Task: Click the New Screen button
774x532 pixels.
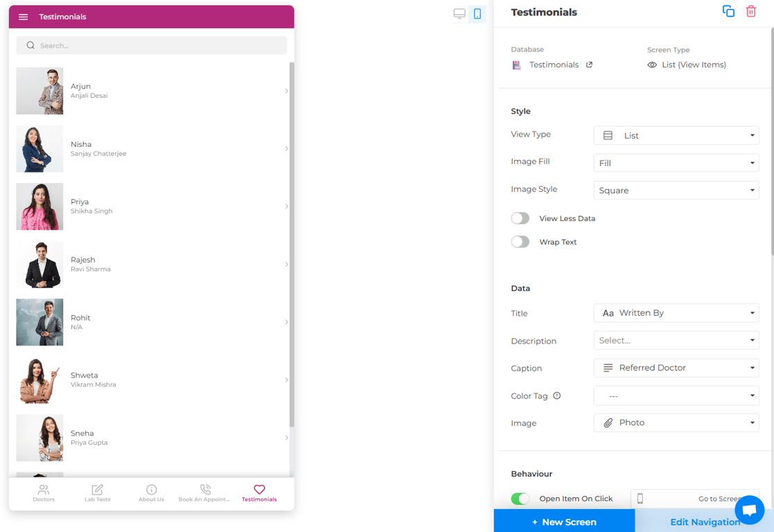Action: pyautogui.click(x=564, y=521)
